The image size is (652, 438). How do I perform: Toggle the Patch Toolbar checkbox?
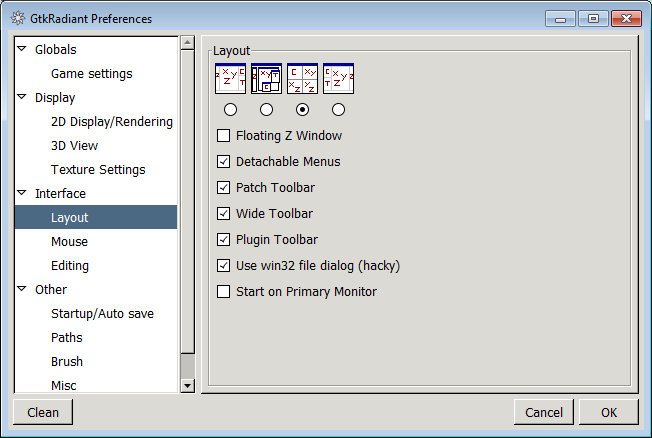tap(223, 188)
